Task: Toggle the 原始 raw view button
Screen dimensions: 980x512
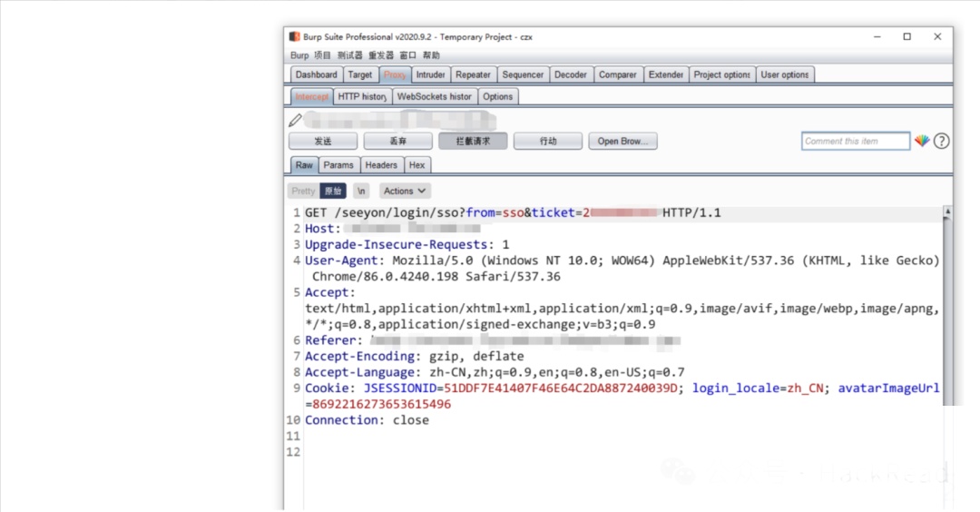Action: [333, 191]
